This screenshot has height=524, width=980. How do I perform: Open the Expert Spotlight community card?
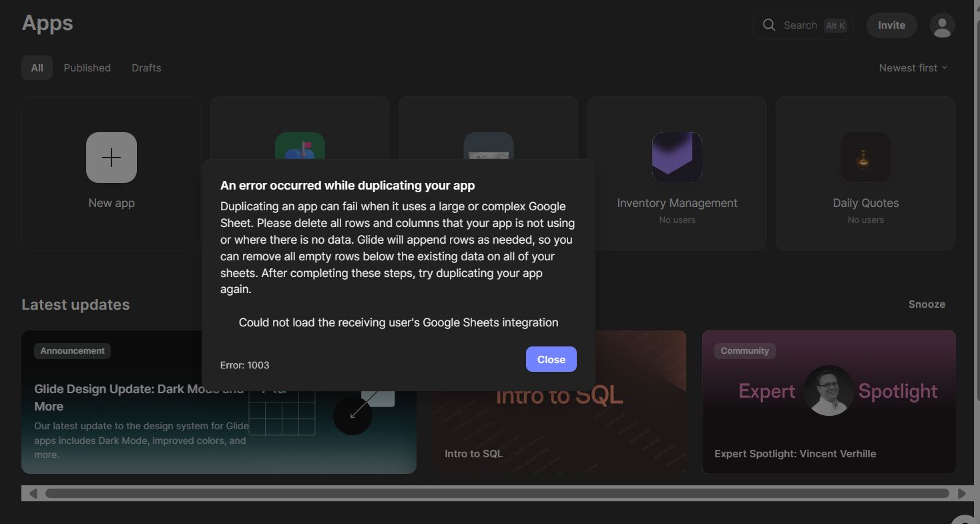point(828,402)
